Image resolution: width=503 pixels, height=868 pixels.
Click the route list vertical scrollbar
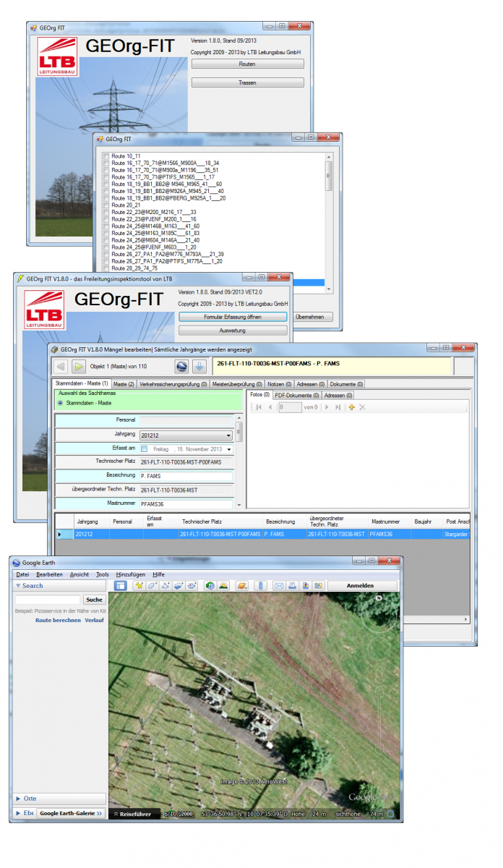330,222
